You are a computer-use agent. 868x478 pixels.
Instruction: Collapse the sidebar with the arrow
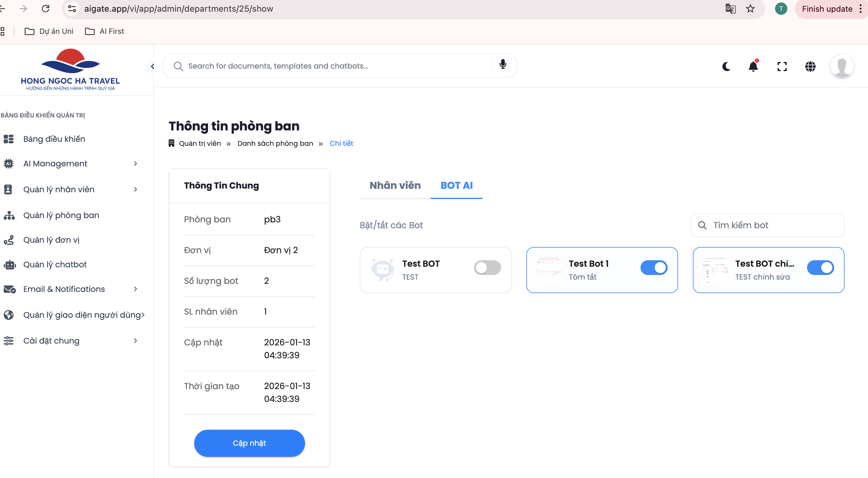[152, 66]
